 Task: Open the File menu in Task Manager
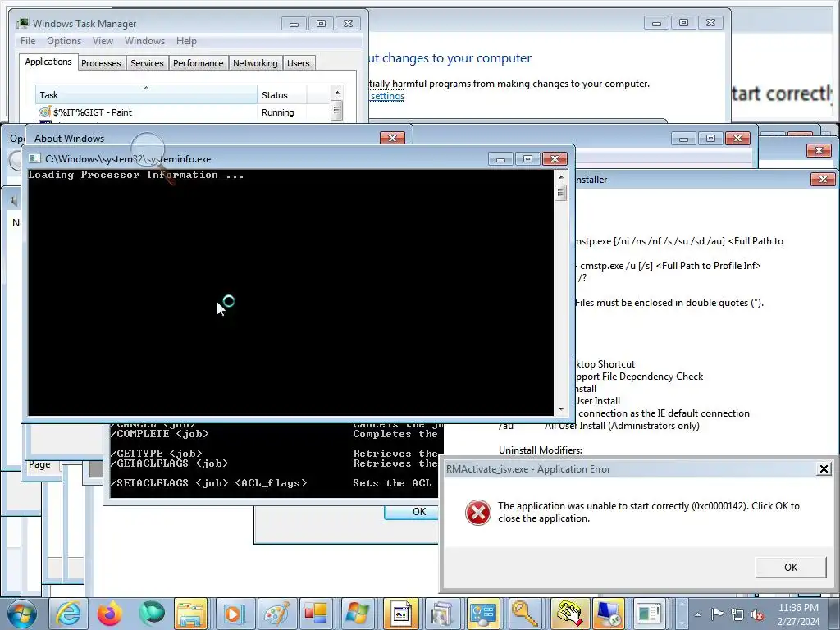pyautogui.click(x=28, y=41)
